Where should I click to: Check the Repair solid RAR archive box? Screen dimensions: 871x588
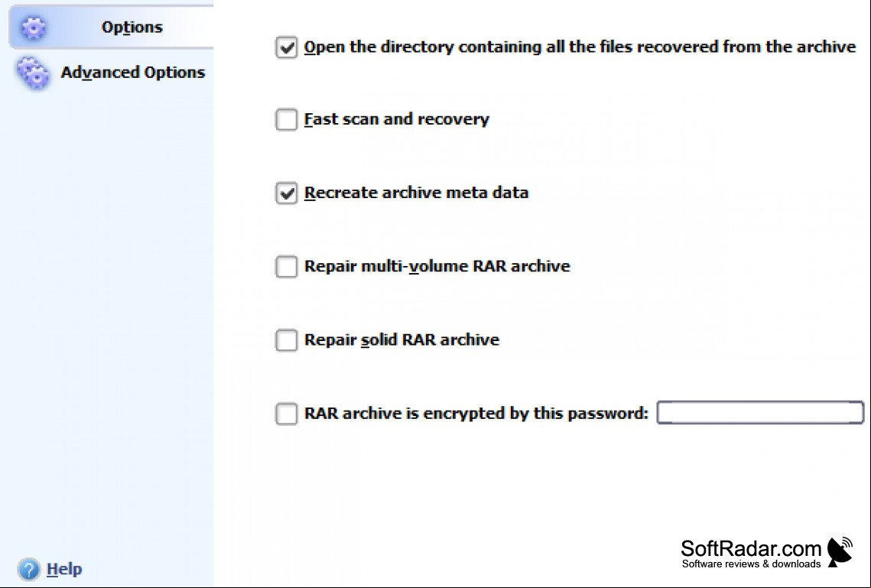click(287, 339)
